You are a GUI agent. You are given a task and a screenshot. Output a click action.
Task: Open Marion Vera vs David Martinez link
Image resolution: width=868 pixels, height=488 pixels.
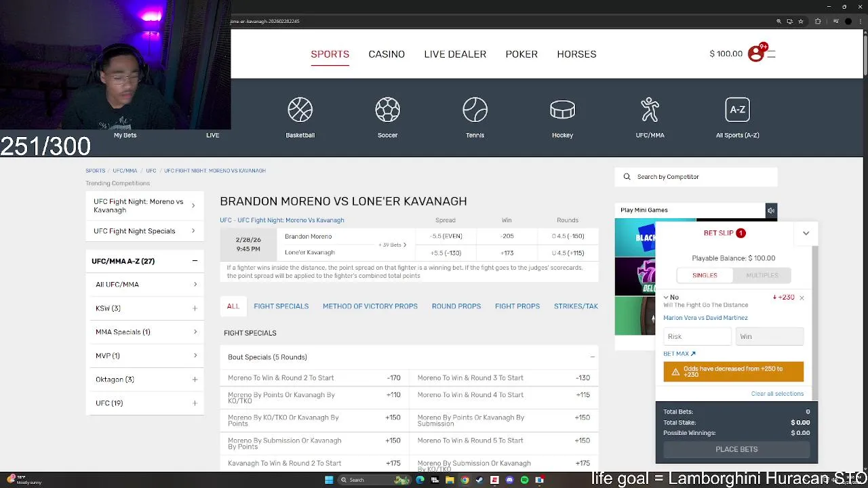pos(705,318)
